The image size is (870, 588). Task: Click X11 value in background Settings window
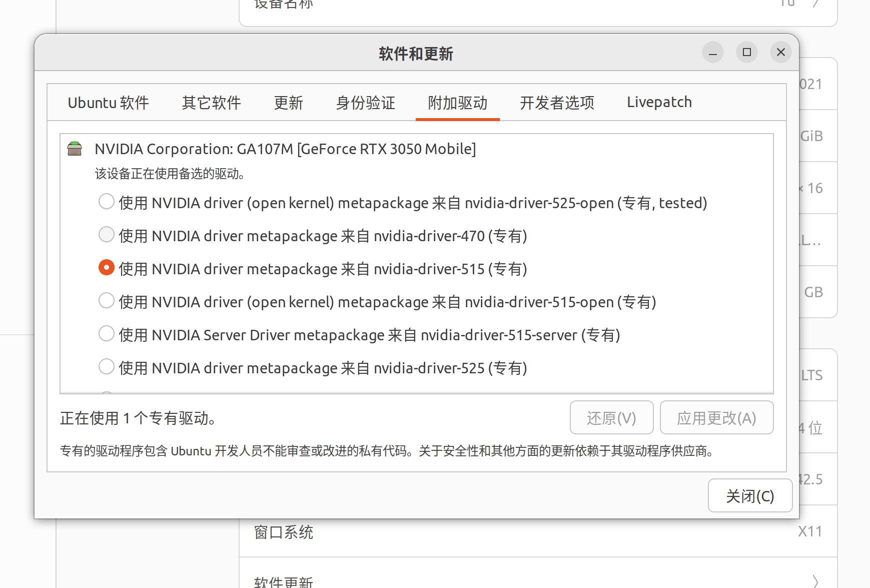pyautogui.click(x=810, y=531)
